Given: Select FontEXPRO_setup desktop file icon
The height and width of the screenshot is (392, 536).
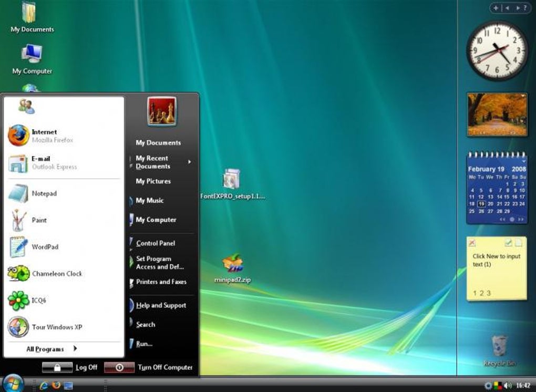Looking at the screenshot, I should 232,184.
